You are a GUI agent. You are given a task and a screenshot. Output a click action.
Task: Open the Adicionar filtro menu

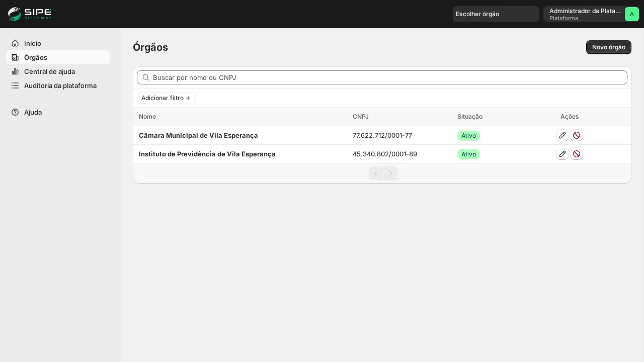[166, 98]
